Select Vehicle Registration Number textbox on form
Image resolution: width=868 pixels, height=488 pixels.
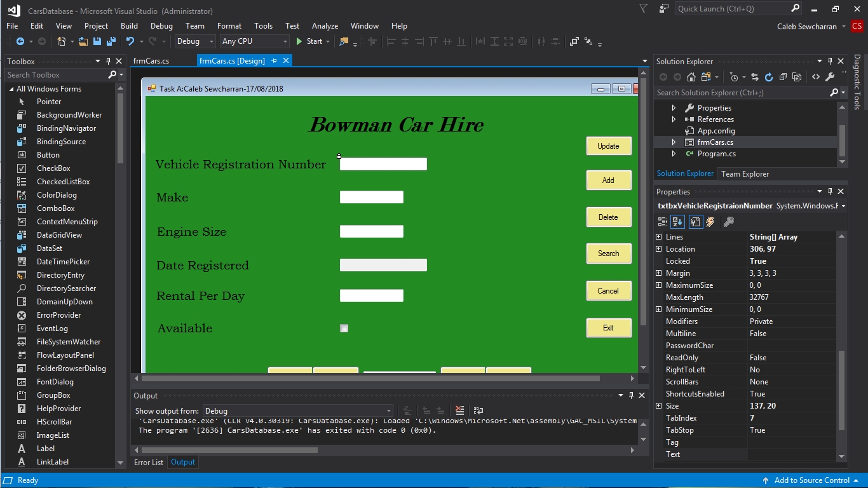click(x=383, y=164)
